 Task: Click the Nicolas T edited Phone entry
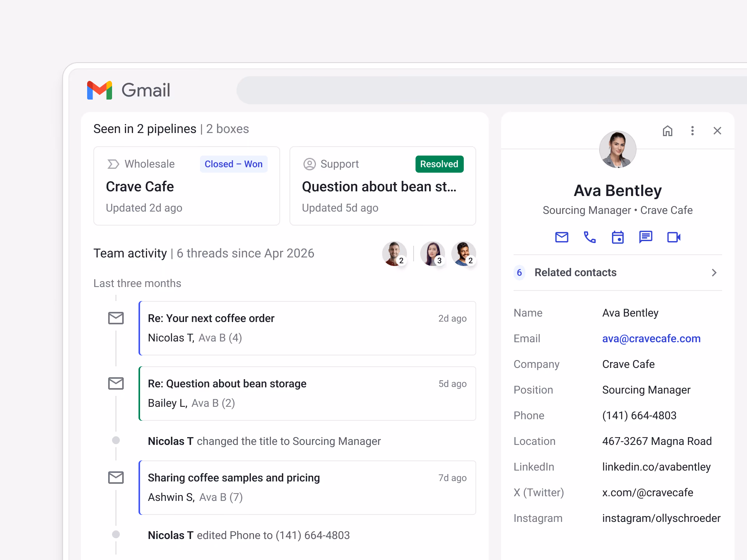[249, 535]
